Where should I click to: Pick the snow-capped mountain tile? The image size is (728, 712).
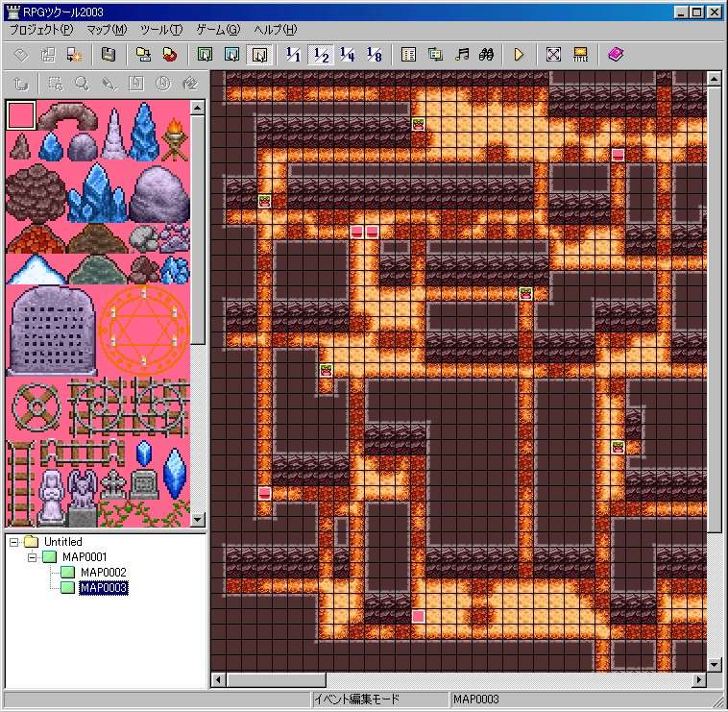tap(36, 269)
